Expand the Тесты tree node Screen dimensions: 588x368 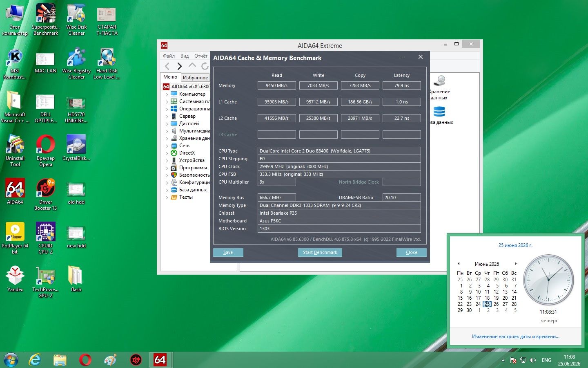point(167,197)
